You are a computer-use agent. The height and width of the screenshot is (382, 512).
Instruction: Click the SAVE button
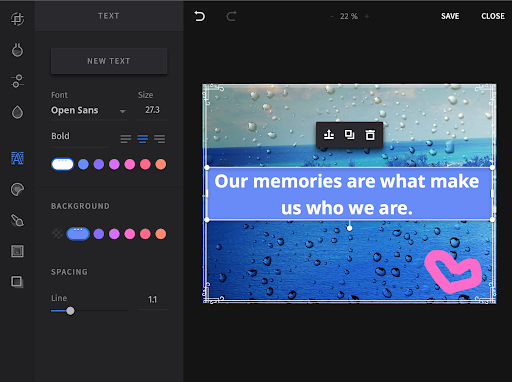pyautogui.click(x=450, y=16)
